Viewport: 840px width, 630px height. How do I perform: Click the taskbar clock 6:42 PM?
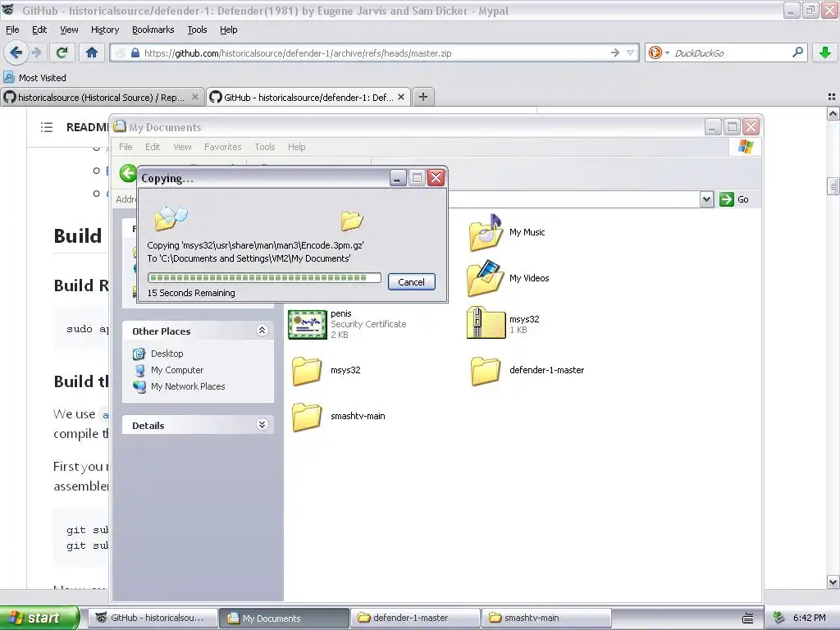810,618
